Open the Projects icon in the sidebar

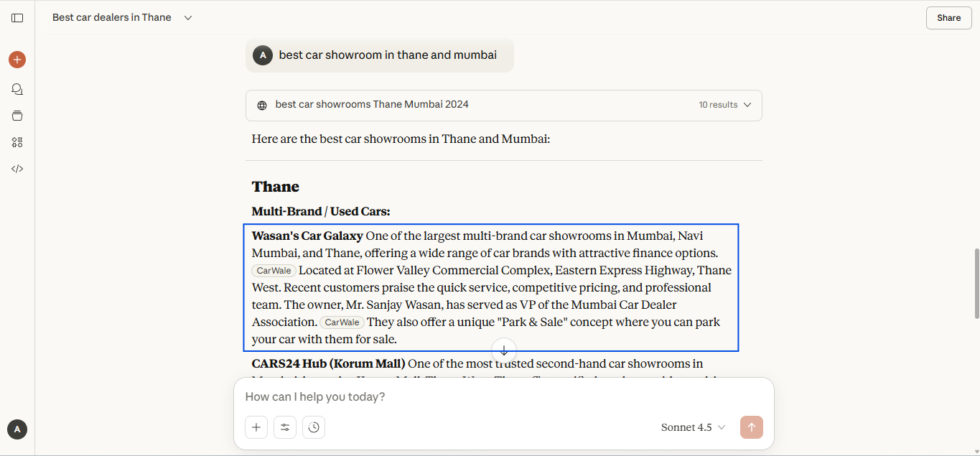point(17,116)
